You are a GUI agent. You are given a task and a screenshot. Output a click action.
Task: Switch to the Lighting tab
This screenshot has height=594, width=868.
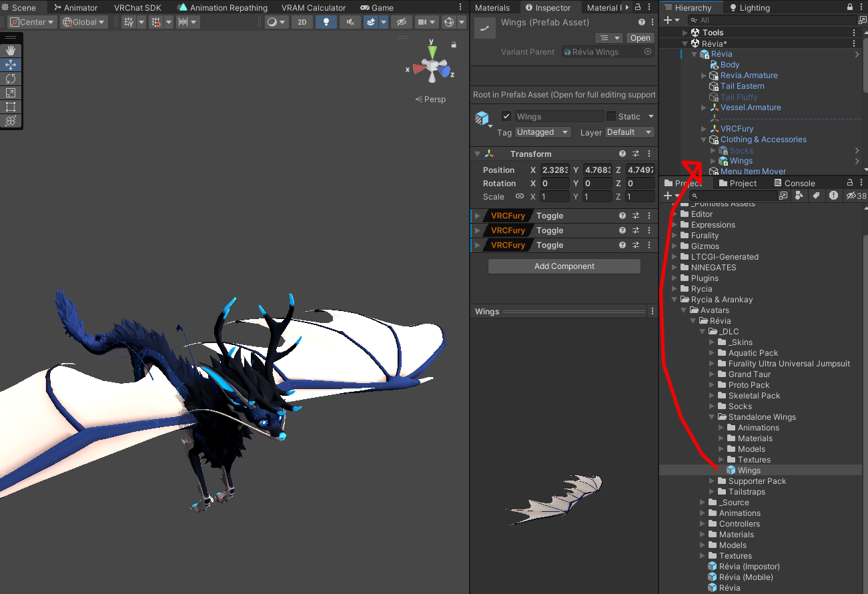[x=749, y=7]
